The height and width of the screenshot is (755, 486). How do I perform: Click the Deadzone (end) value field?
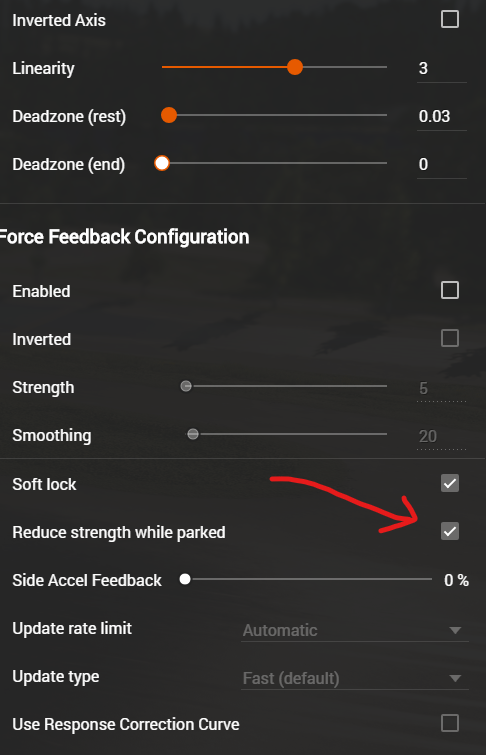click(442, 165)
